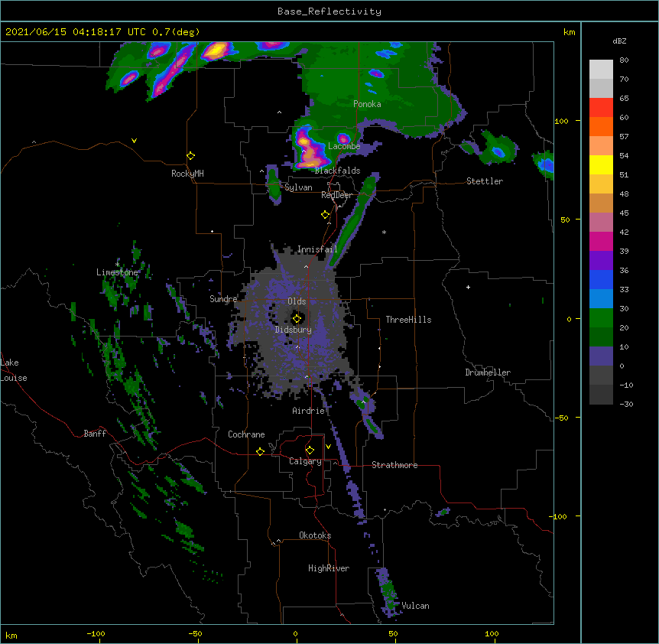This screenshot has width=659, height=644.
Task: Click the Stettler city label
Action: tap(485, 181)
